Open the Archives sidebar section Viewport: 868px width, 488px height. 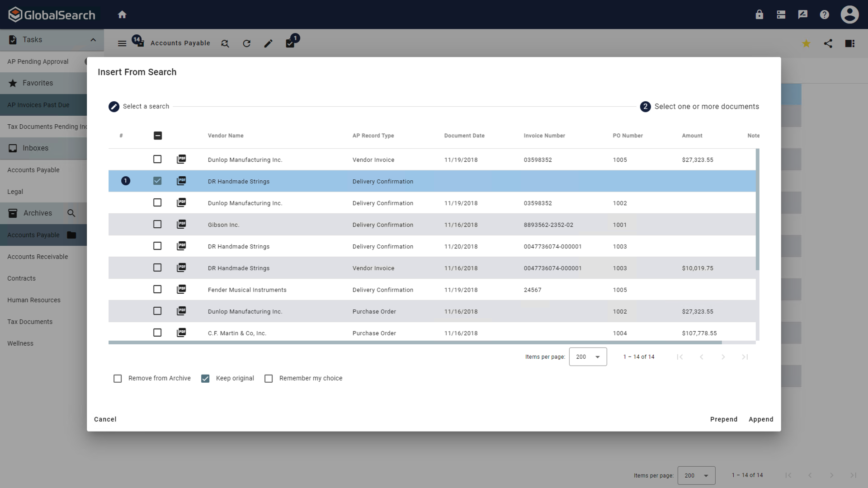(38, 213)
